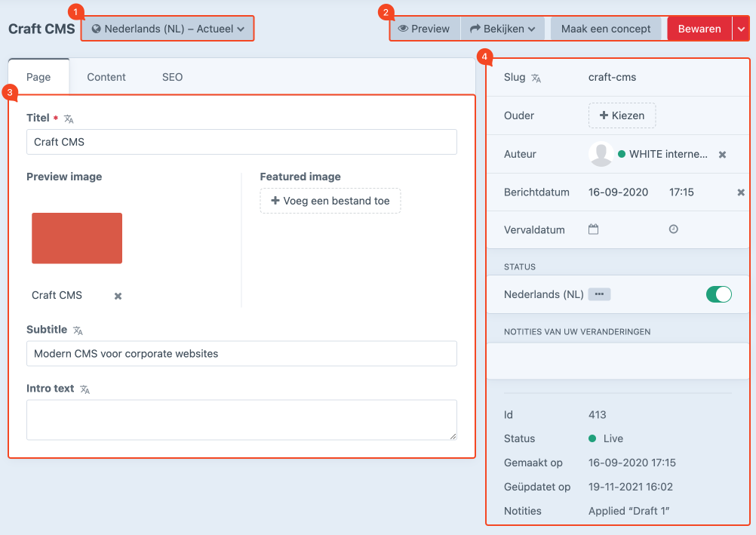The height and width of the screenshot is (535, 756).
Task: Click the red preview image thumbnail
Action: (77, 238)
